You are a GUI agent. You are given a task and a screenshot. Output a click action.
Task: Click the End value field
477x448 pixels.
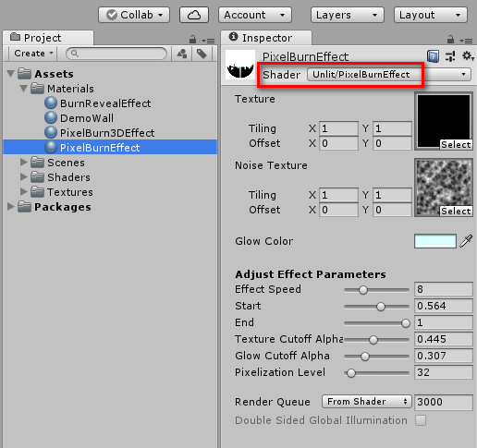point(444,322)
